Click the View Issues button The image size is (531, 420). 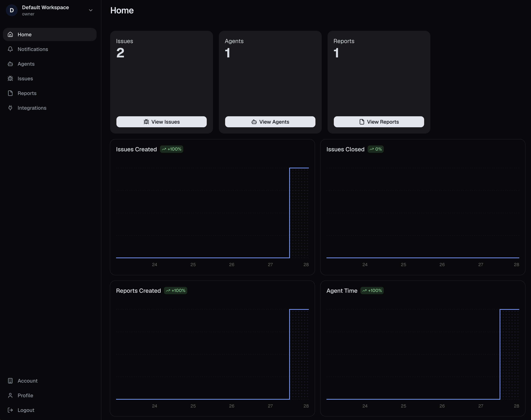pos(162,122)
